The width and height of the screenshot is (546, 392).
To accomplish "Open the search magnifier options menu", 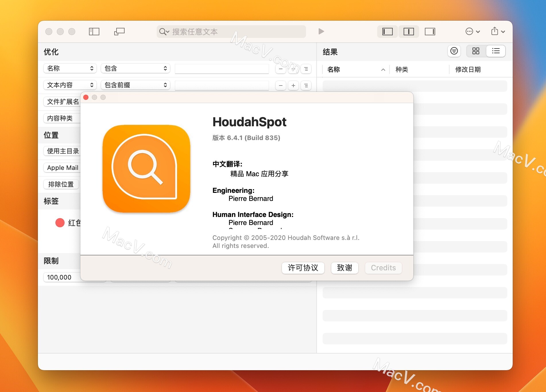I will click(164, 32).
